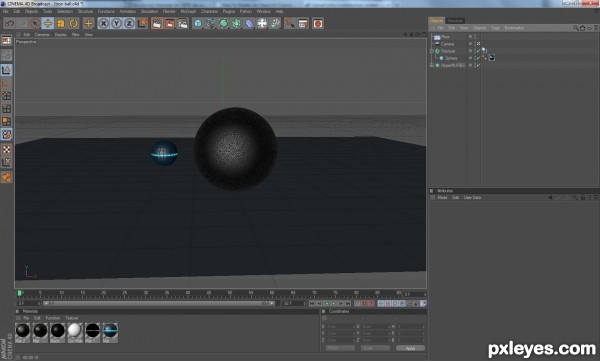Open the MoGraph menu

point(188,11)
